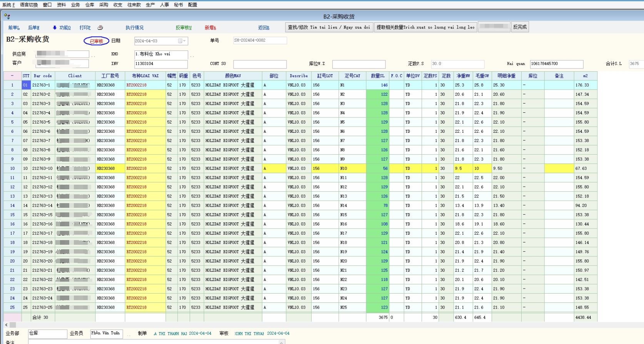Click the CONT SO input field
644x344 pixels.
(260, 64)
